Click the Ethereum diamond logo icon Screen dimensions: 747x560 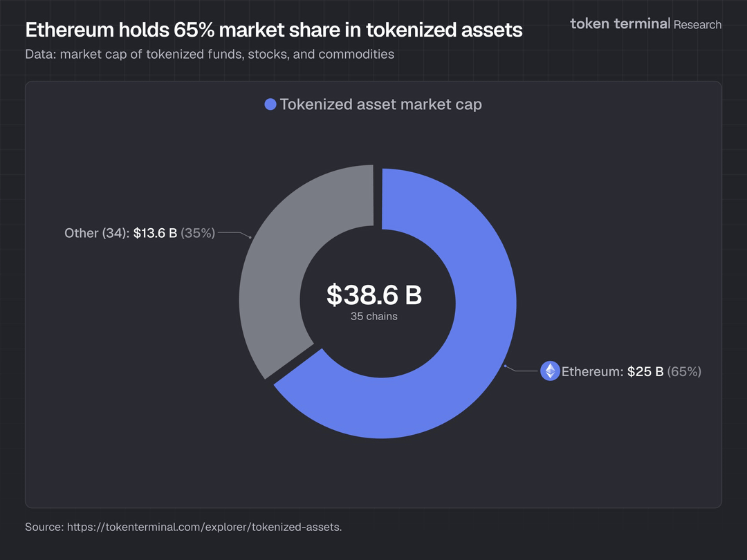[x=550, y=371]
